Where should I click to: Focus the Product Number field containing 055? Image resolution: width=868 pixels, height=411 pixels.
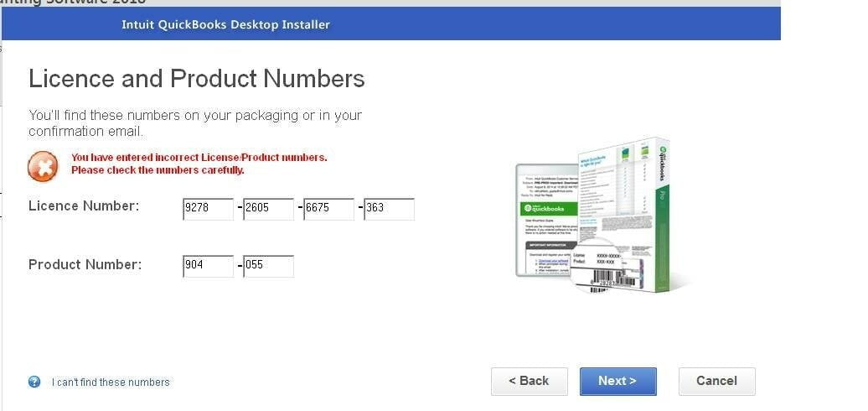[x=268, y=266]
